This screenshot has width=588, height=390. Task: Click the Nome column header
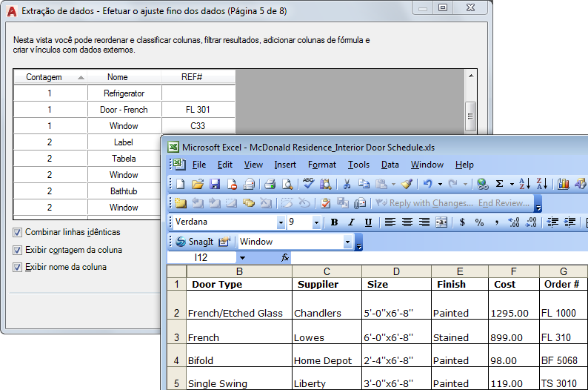[x=124, y=77]
